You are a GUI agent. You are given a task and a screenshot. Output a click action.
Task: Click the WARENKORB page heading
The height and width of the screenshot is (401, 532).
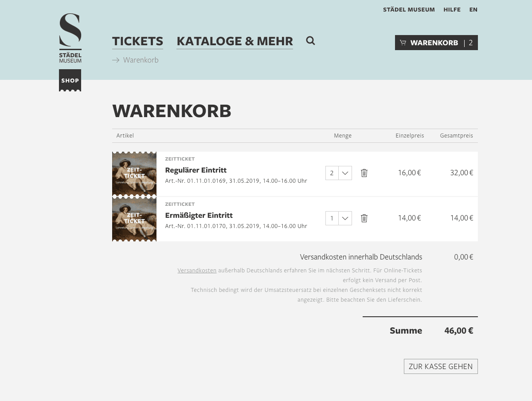coord(172,111)
